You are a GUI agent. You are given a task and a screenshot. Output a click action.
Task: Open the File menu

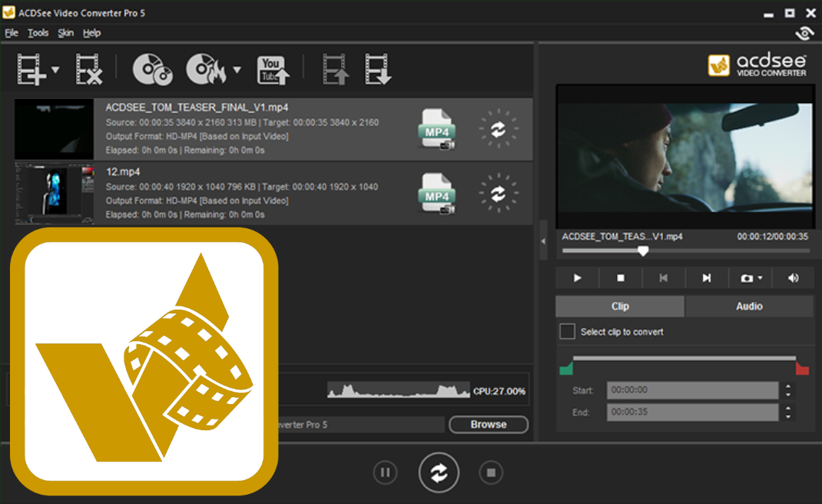coord(12,33)
